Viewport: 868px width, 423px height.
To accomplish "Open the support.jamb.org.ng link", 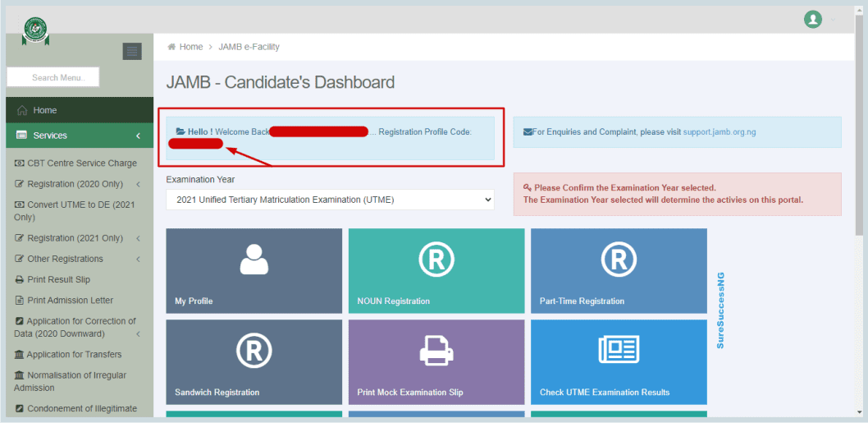I will pos(719,132).
